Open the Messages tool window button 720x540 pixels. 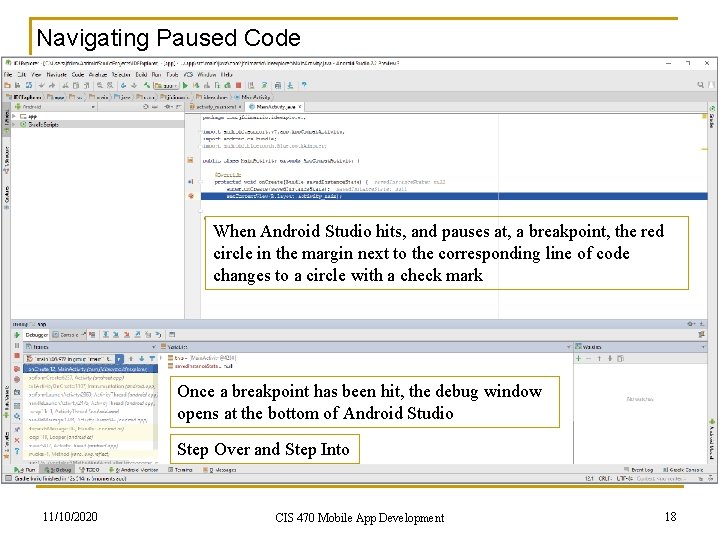(219, 470)
